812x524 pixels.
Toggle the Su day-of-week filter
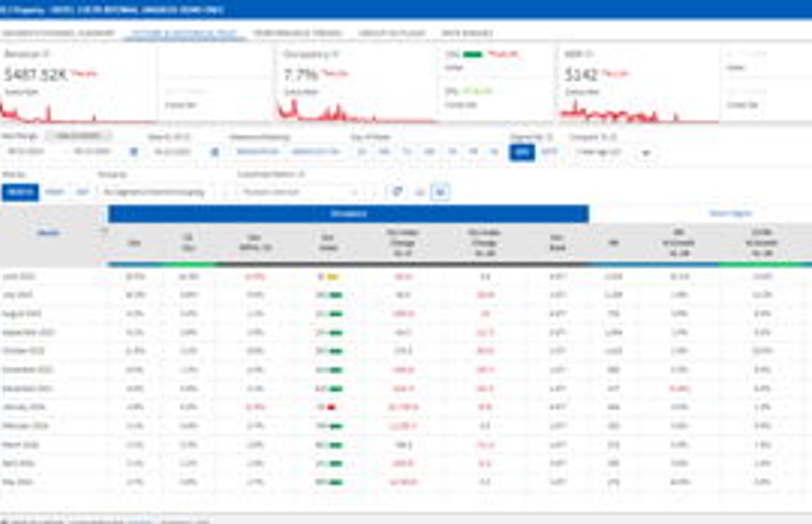pyautogui.click(x=361, y=151)
